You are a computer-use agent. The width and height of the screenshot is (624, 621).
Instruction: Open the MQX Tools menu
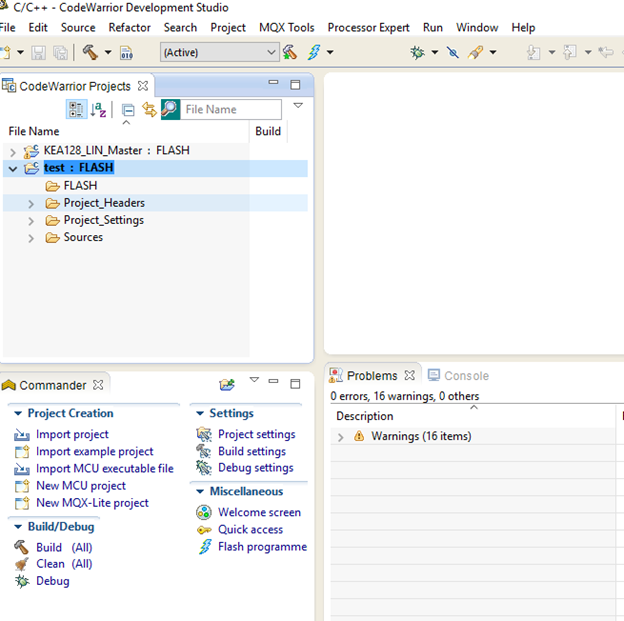(x=287, y=27)
